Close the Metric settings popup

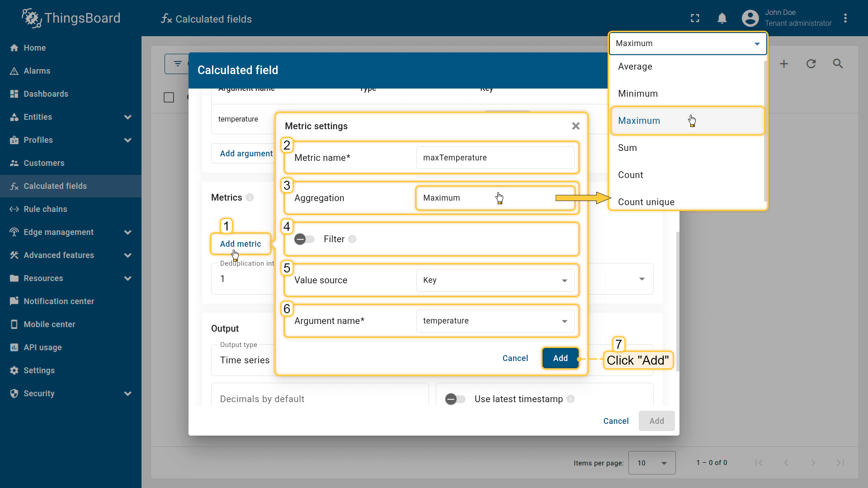(x=576, y=126)
